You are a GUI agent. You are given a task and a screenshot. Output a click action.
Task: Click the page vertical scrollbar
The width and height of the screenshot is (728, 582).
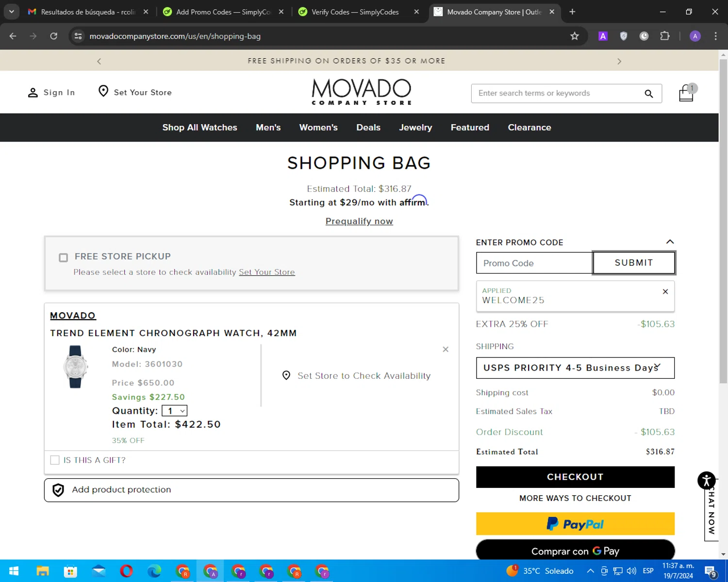tap(723, 221)
